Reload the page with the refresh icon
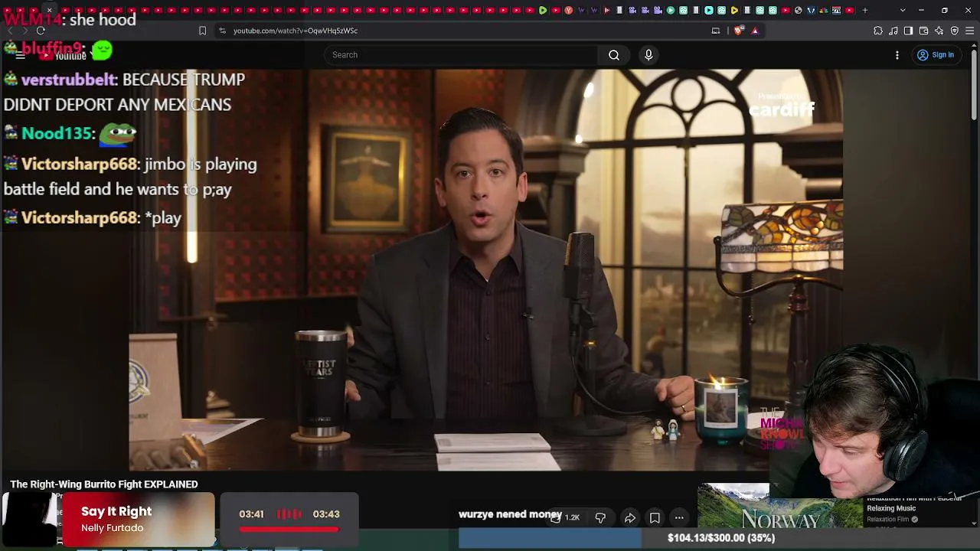 (x=41, y=31)
